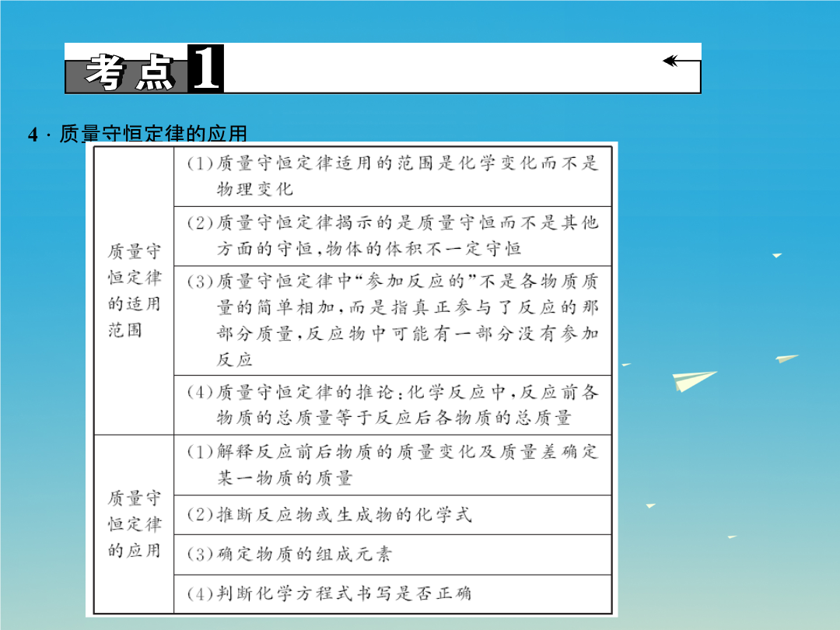Click row header cell 质量守恒定律的适用范围
840x630 pixels.
[134, 291]
